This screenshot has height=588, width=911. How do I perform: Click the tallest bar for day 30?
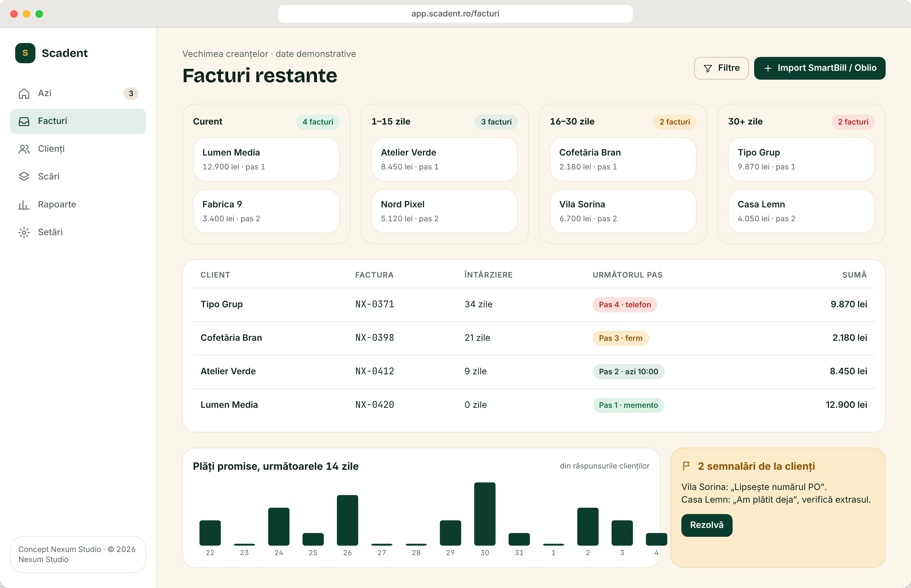(485, 514)
